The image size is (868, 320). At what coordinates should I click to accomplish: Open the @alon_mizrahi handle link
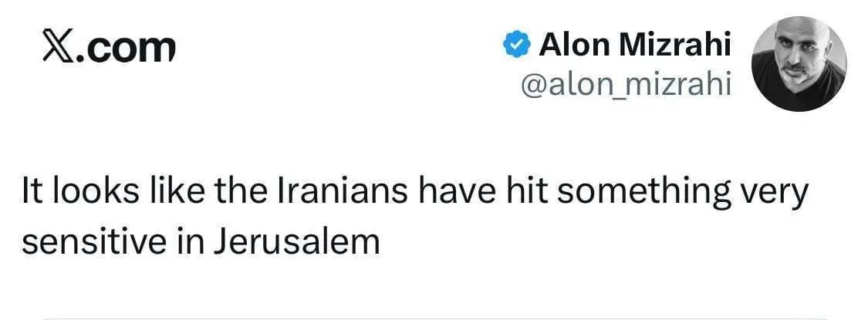pyautogui.click(x=626, y=85)
